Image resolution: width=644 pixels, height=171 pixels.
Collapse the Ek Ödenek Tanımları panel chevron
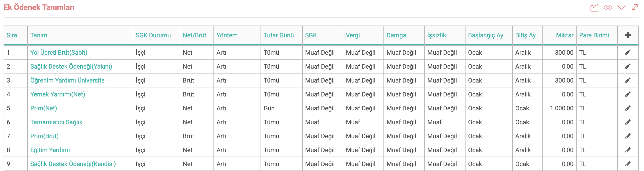pyautogui.click(x=621, y=7)
